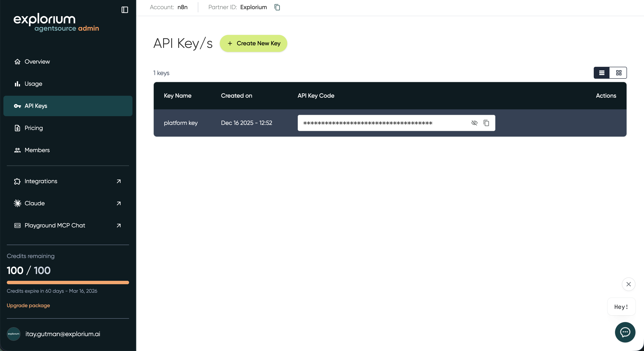The image size is (644, 351).
Task: Open the Overview page
Action: coord(68,62)
